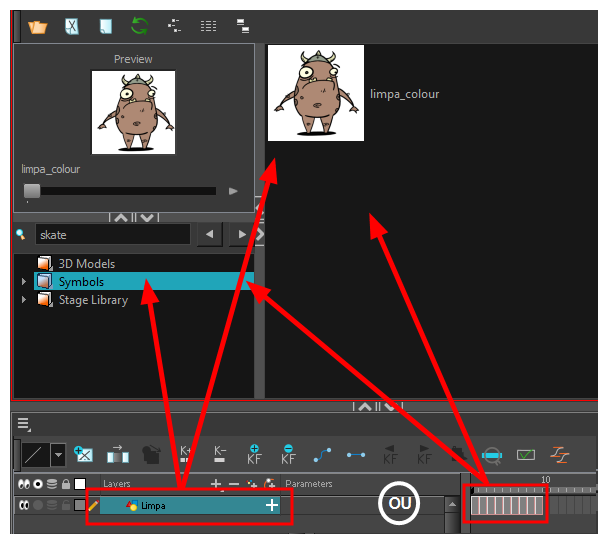Click the Parameters column header
This screenshot has height=544, width=608.
(309, 484)
